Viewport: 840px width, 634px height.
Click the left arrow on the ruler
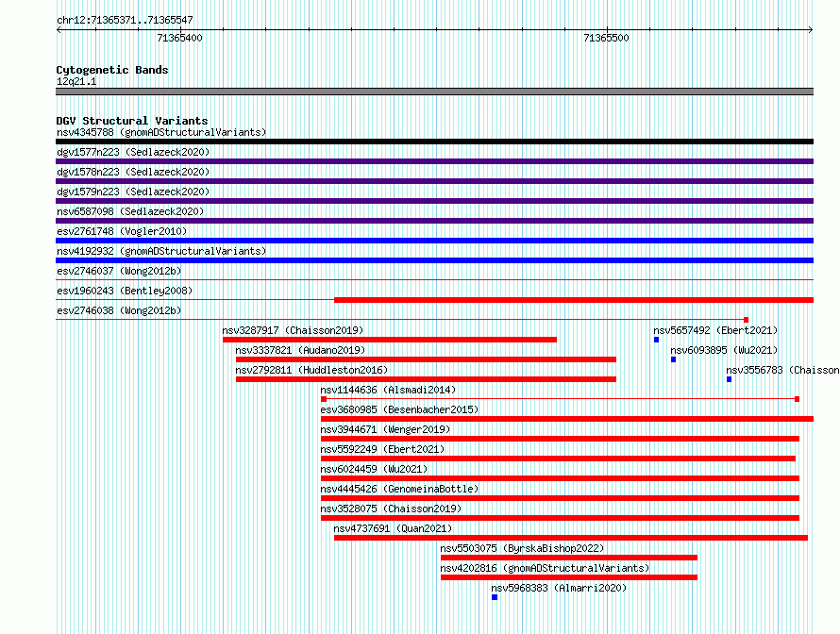59,29
